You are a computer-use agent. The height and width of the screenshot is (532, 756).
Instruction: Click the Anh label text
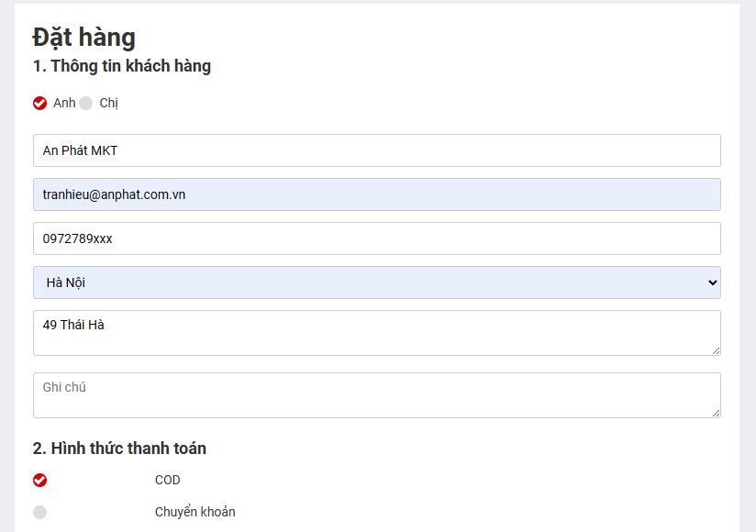(64, 103)
